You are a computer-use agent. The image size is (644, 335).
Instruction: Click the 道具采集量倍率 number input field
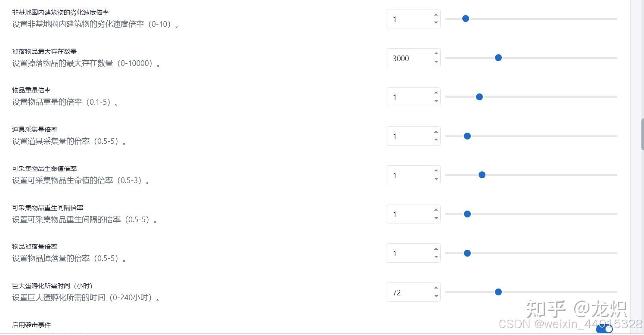[408, 136]
